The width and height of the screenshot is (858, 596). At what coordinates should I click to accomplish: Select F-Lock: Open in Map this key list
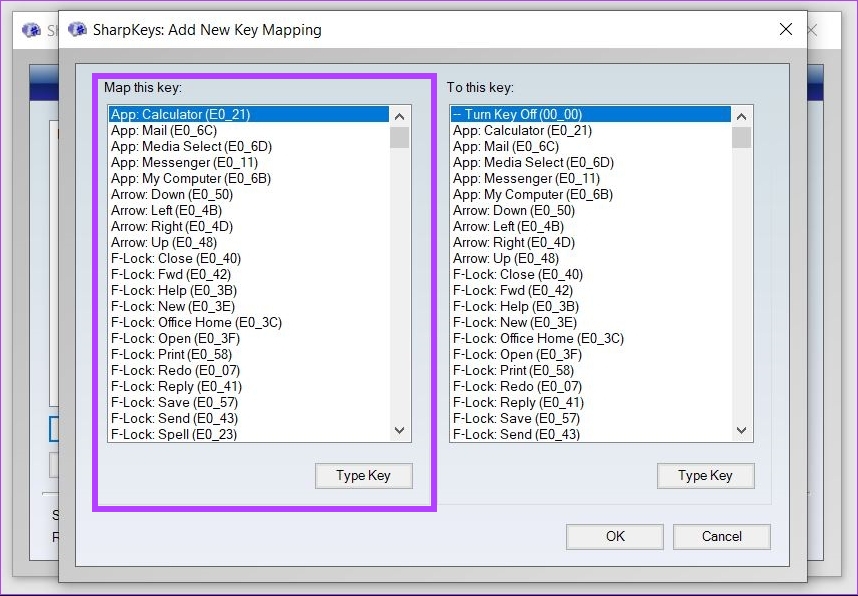pyautogui.click(x=249, y=338)
